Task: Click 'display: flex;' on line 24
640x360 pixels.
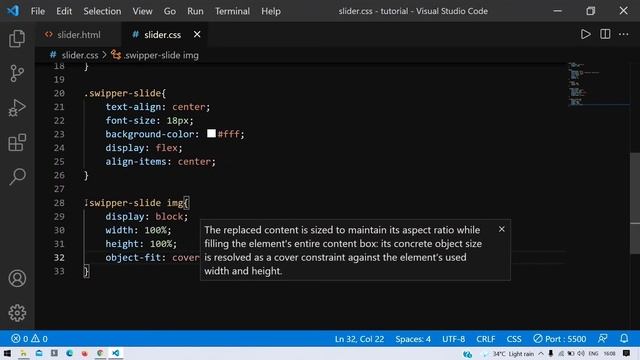Action: point(144,148)
